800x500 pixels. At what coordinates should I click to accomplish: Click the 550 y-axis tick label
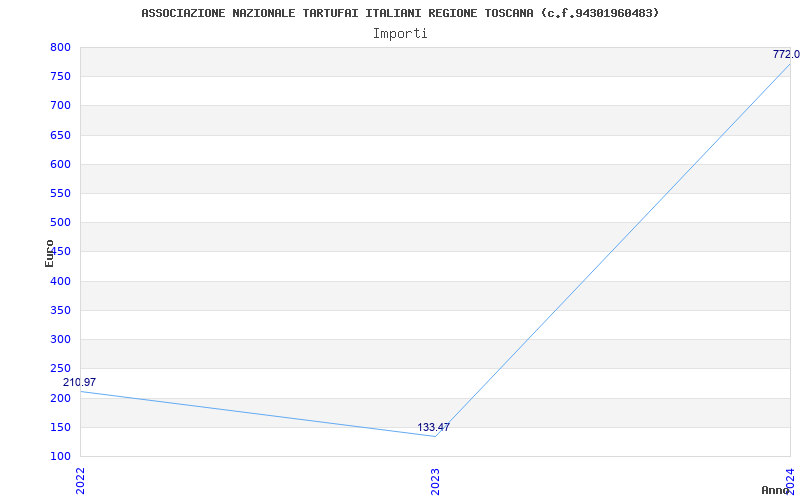(60, 193)
